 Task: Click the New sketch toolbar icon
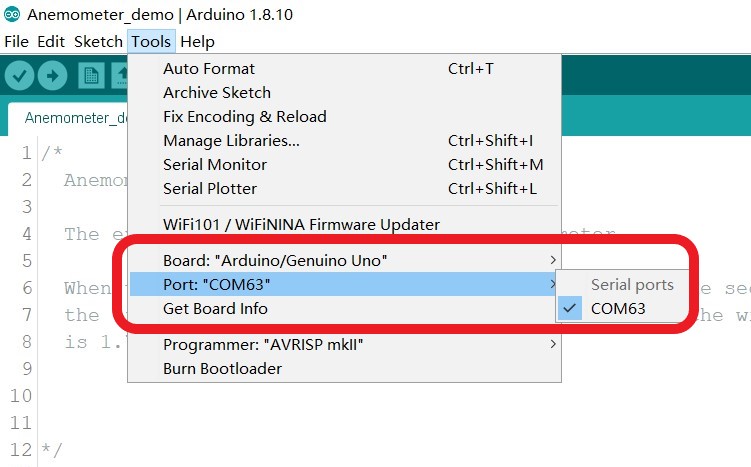[x=91, y=76]
